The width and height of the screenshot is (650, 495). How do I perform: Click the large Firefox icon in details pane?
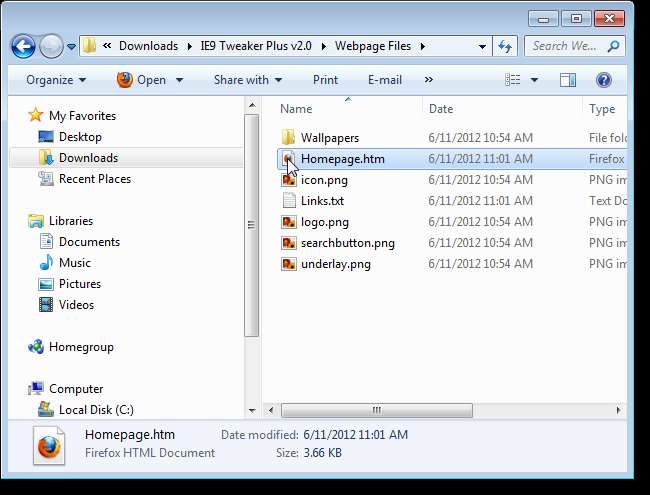click(x=48, y=445)
